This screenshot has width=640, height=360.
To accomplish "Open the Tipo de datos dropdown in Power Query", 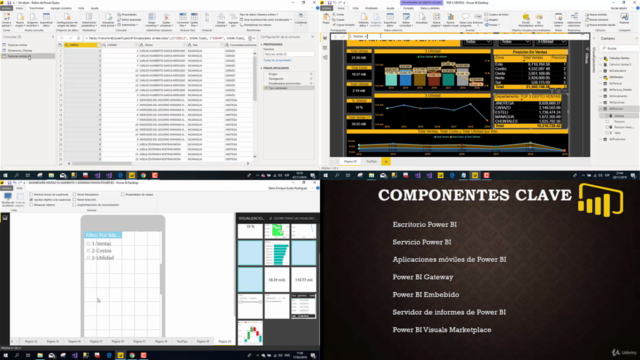I will pos(259,14).
